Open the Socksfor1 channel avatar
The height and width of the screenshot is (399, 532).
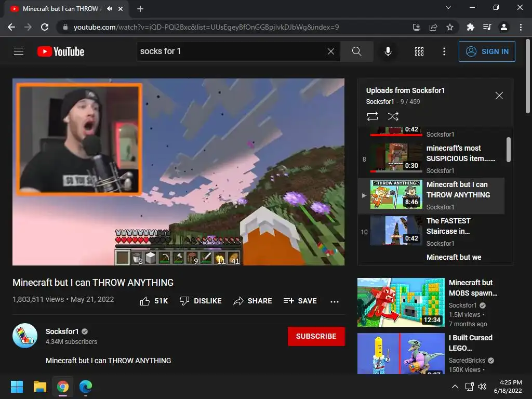point(25,336)
